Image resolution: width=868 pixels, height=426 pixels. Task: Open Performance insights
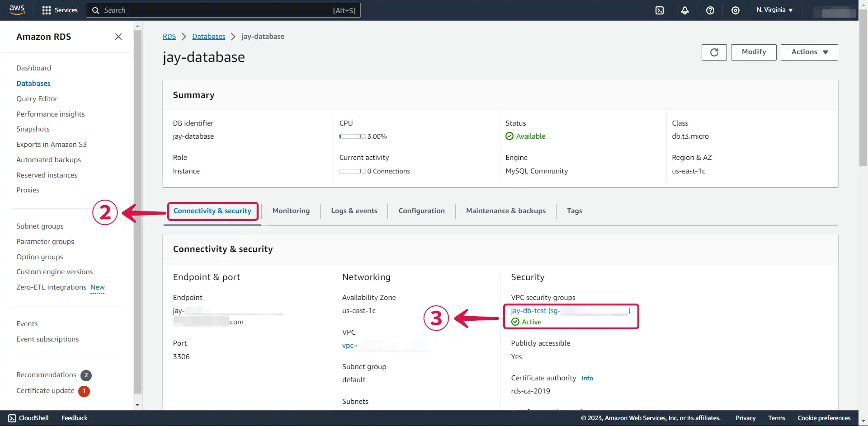pyautogui.click(x=51, y=114)
